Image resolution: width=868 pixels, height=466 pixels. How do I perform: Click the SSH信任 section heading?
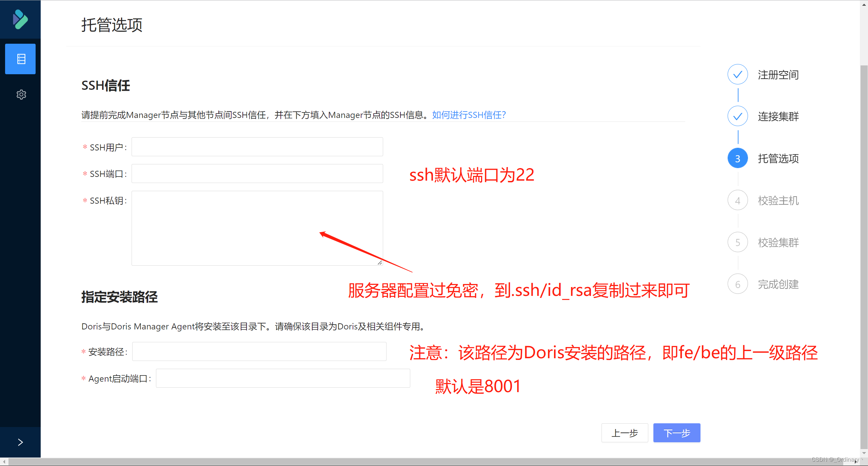pos(106,85)
